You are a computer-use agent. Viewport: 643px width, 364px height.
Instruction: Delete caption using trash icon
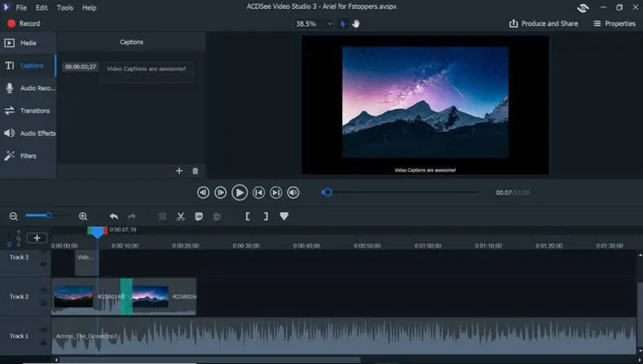click(195, 170)
